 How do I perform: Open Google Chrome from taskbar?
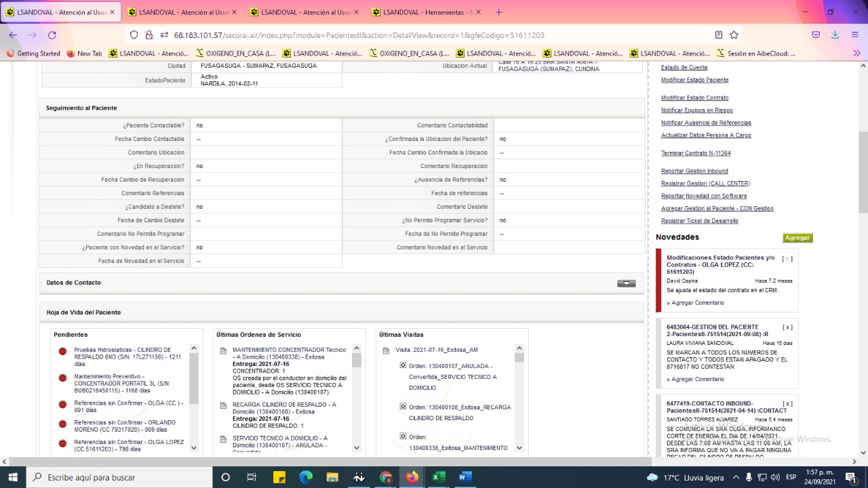(x=386, y=477)
